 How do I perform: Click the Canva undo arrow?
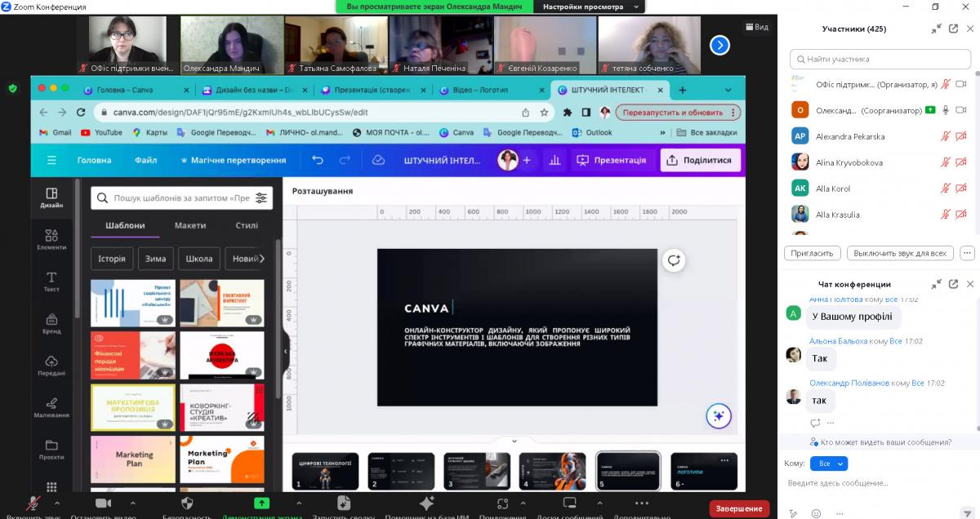point(318,160)
